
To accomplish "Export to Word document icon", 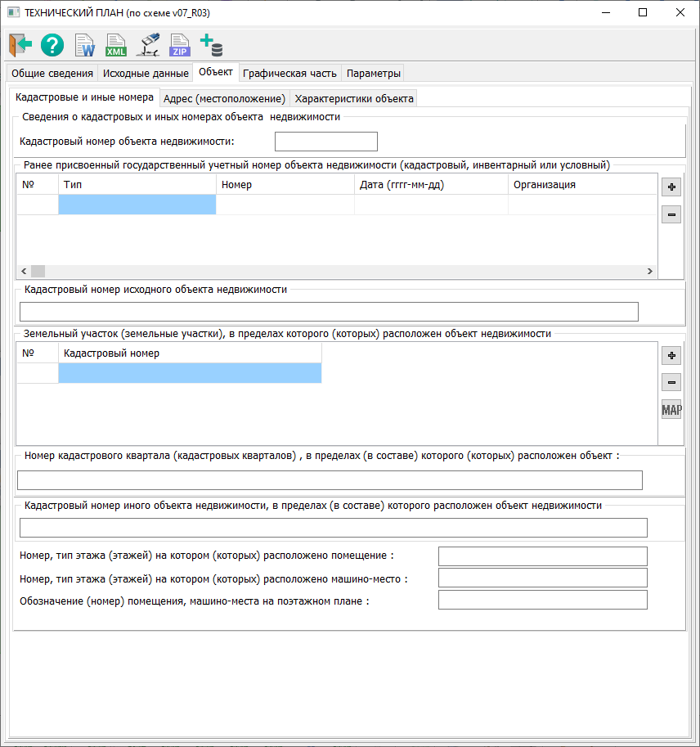I will coord(84,45).
